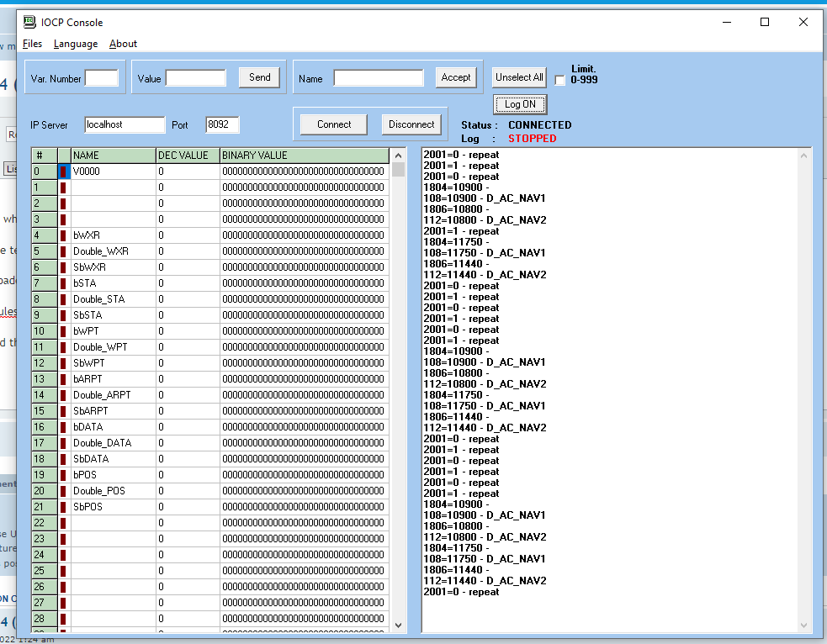Click the red indicator for bWXR row
Image resolution: width=827 pixels, height=644 pixels.
(63, 235)
